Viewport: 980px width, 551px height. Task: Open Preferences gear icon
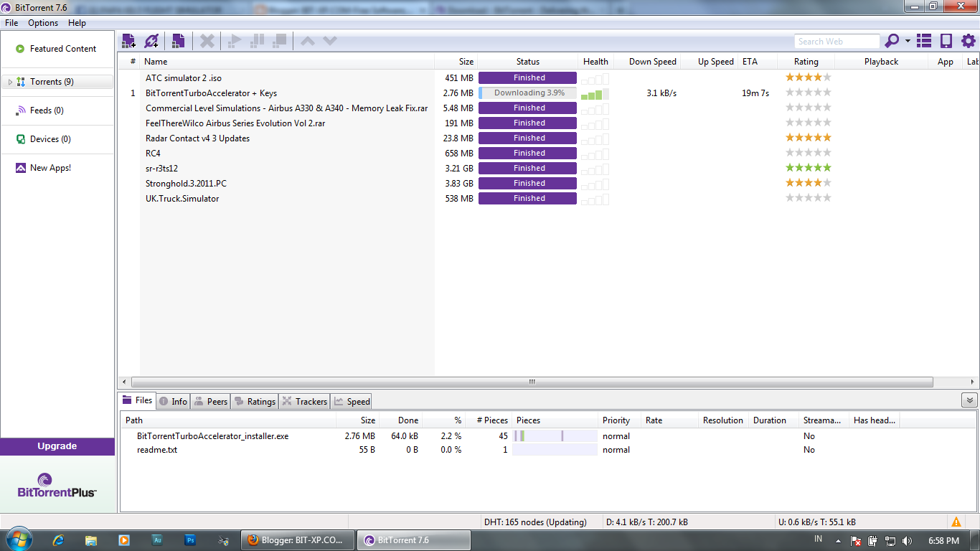coord(969,41)
